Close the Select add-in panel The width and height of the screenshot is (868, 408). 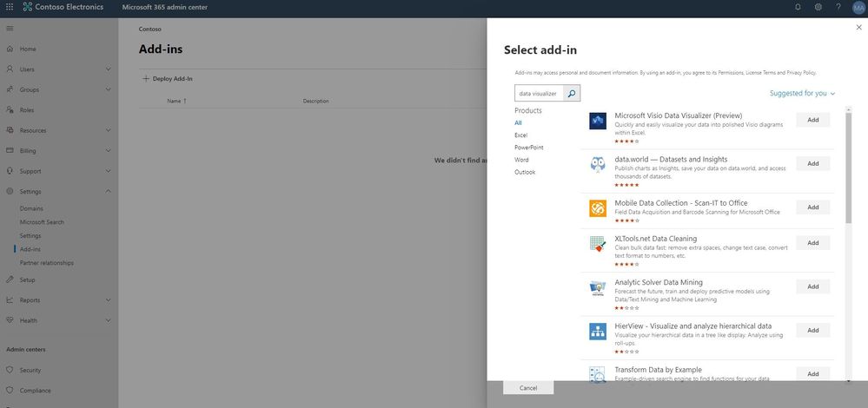coord(858,27)
